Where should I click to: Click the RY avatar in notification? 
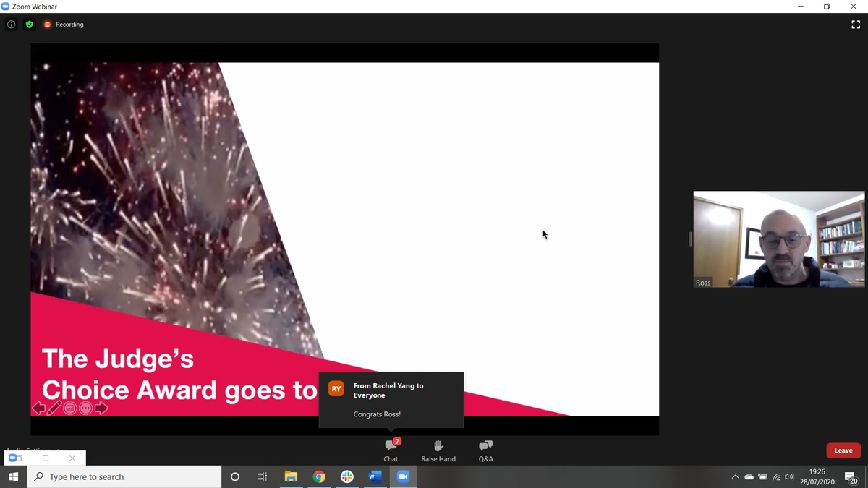tap(336, 389)
